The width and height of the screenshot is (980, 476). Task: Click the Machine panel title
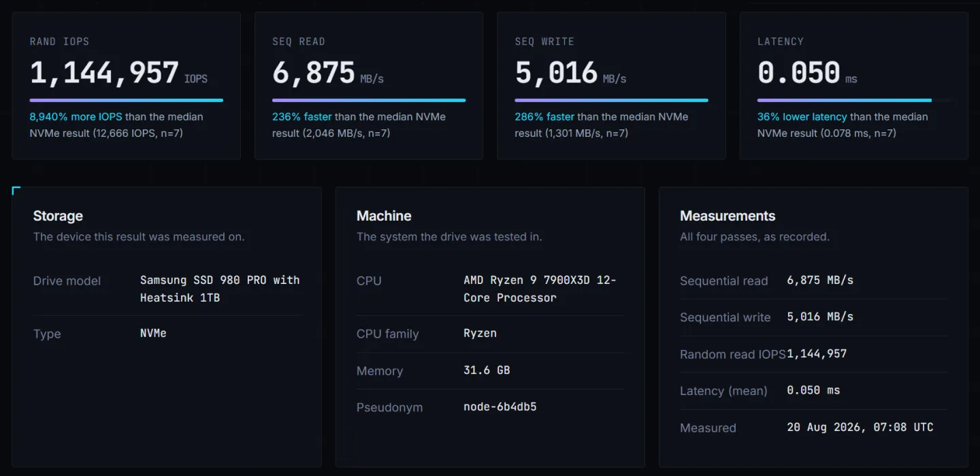(384, 216)
